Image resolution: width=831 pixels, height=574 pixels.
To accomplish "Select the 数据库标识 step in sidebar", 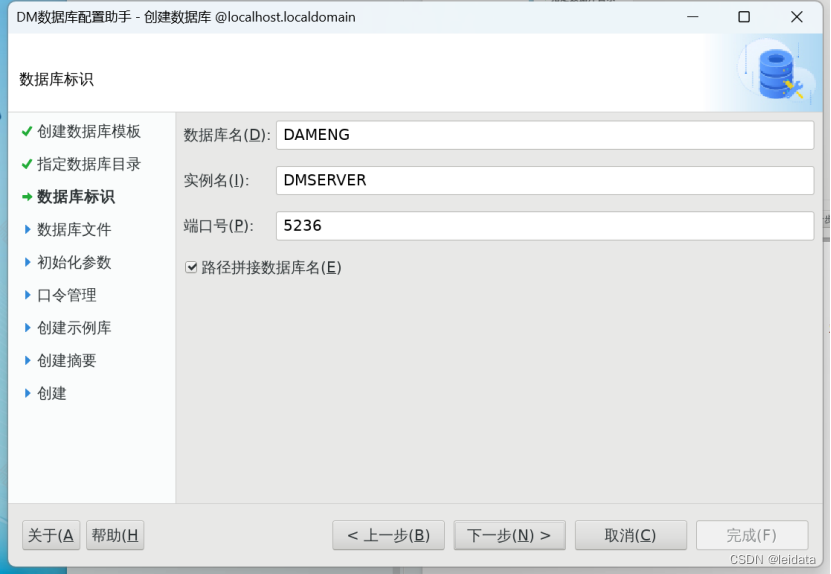I will click(76, 197).
